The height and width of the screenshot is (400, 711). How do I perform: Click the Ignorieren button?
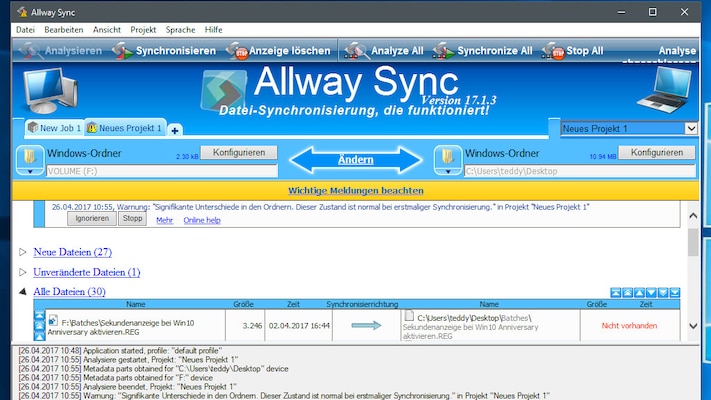[x=92, y=218]
